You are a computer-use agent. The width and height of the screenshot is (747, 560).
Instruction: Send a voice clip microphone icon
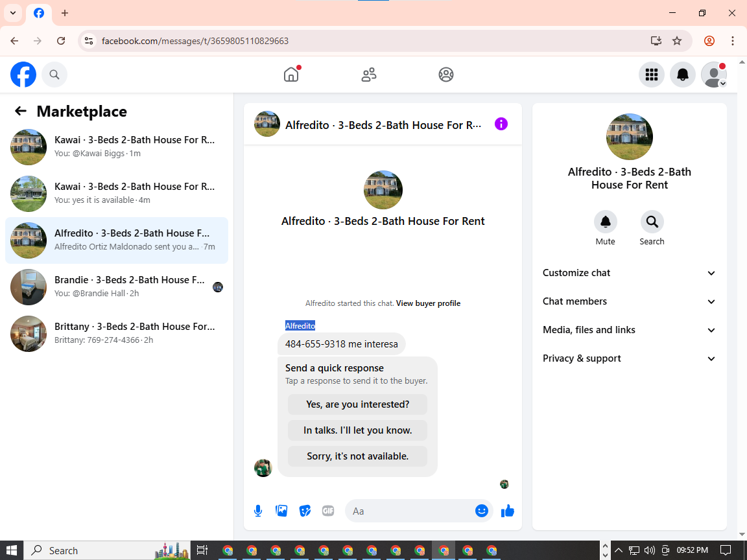click(257, 511)
